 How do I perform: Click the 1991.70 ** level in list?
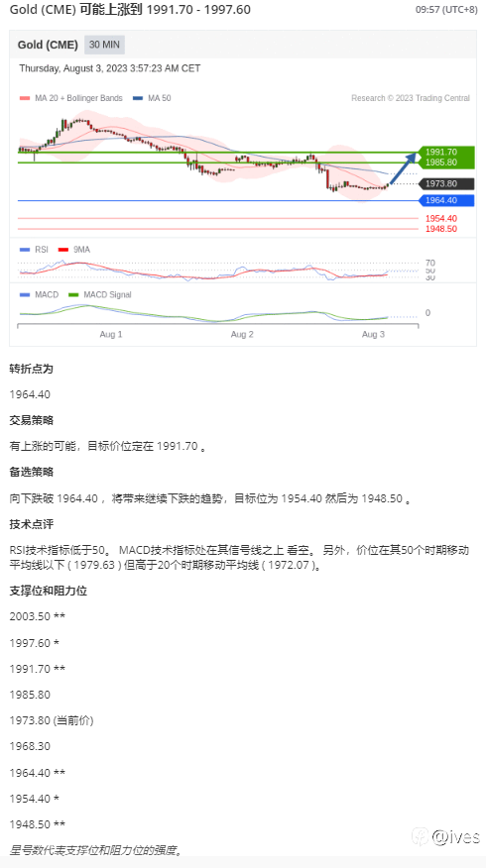pos(37,669)
